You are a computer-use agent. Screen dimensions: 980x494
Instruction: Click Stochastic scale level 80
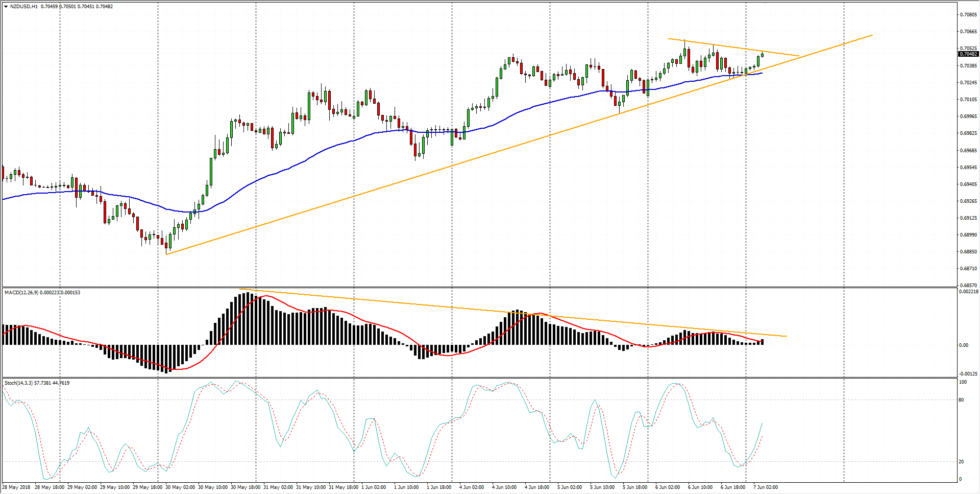(962, 399)
